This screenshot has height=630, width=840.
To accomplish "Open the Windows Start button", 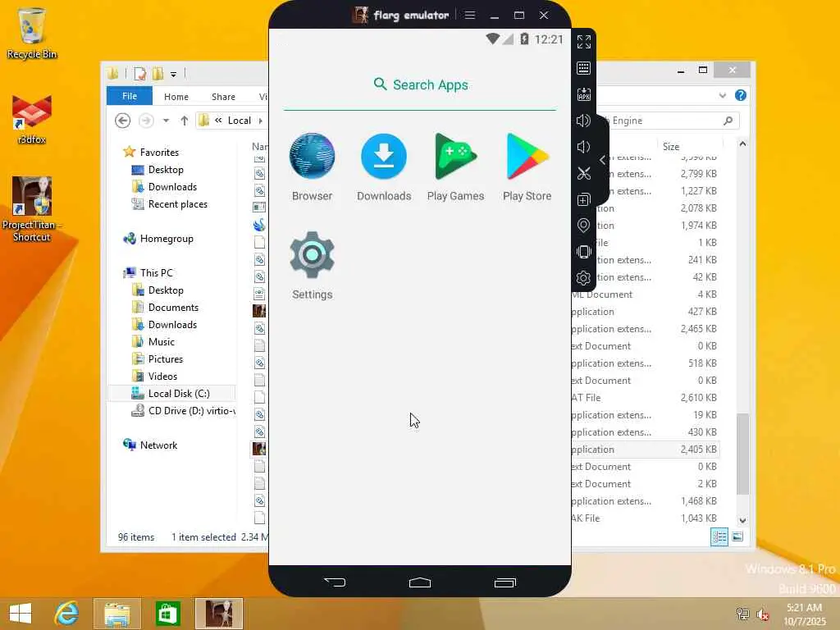I will pos(21,614).
